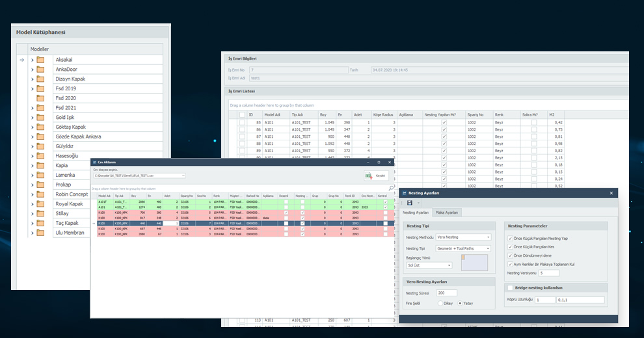Screen dimensions: 644x338
Task: Click the İş Emri Adı field showing test1
Action: pos(439,78)
